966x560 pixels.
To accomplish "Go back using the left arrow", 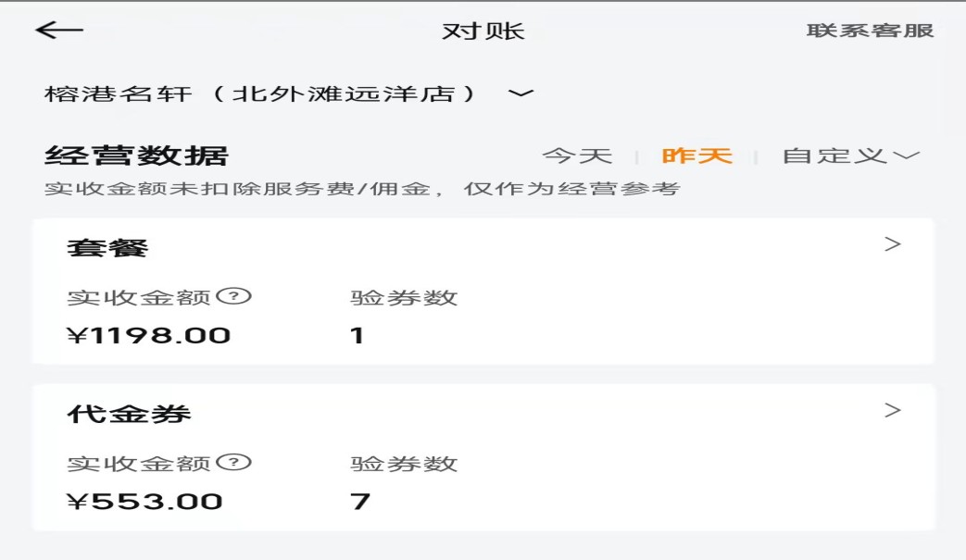I will [x=59, y=31].
